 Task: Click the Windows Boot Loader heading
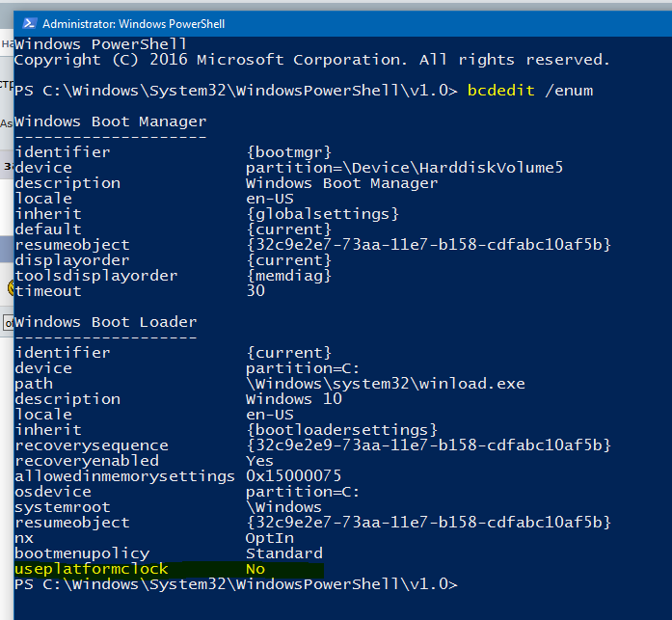(106, 322)
